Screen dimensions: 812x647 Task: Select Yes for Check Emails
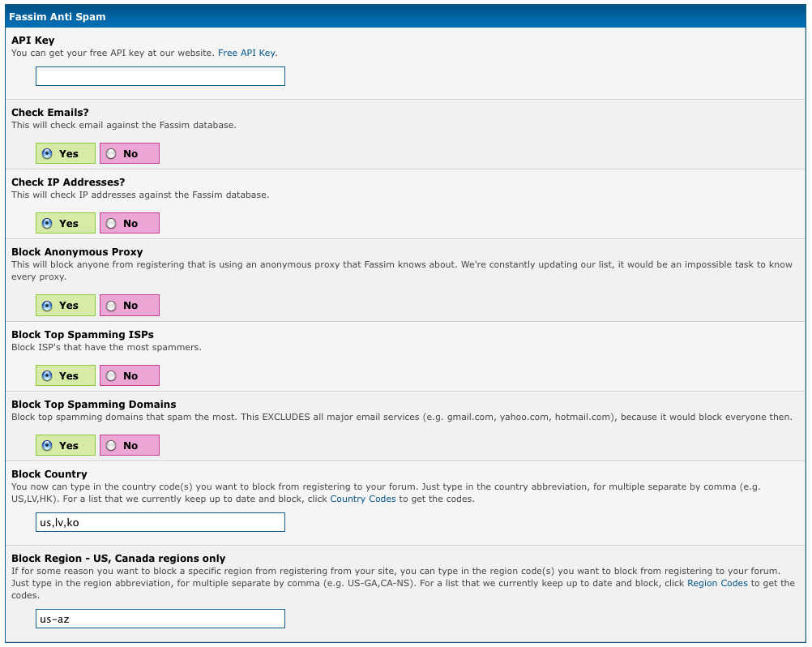pyautogui.click(x=47, y=153)
